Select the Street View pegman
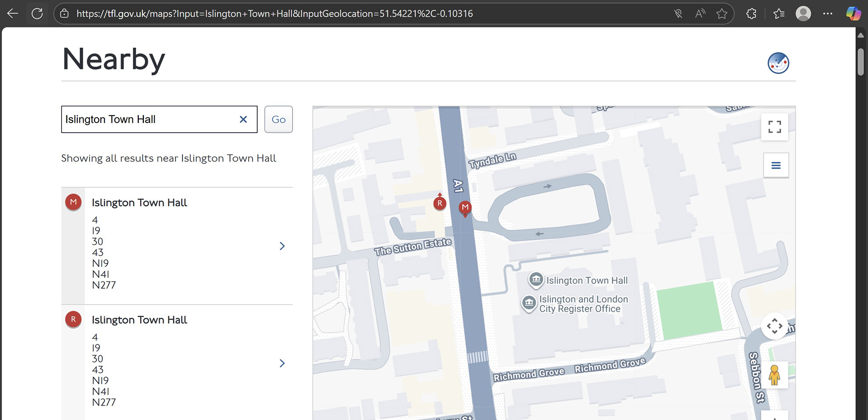868x420 pixels. [x=774, y=375]
